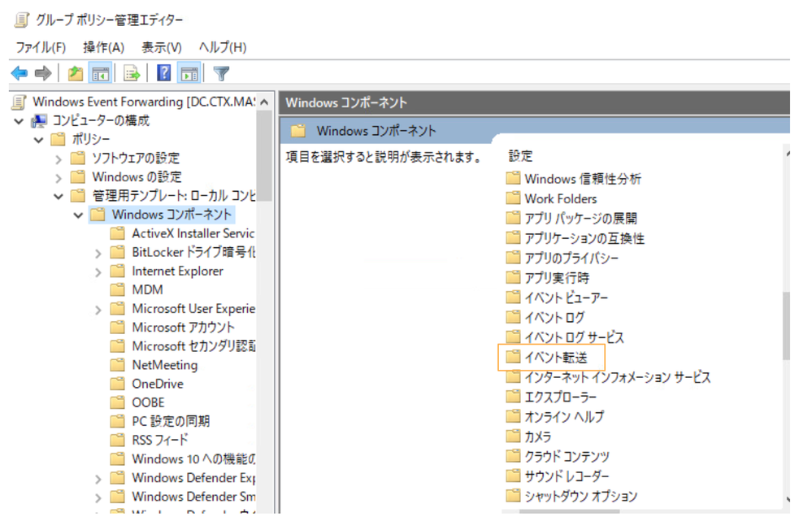812x530 pixels.
Task: Collapse the 管理用テンプレート node
Action: tap(58, 197)
